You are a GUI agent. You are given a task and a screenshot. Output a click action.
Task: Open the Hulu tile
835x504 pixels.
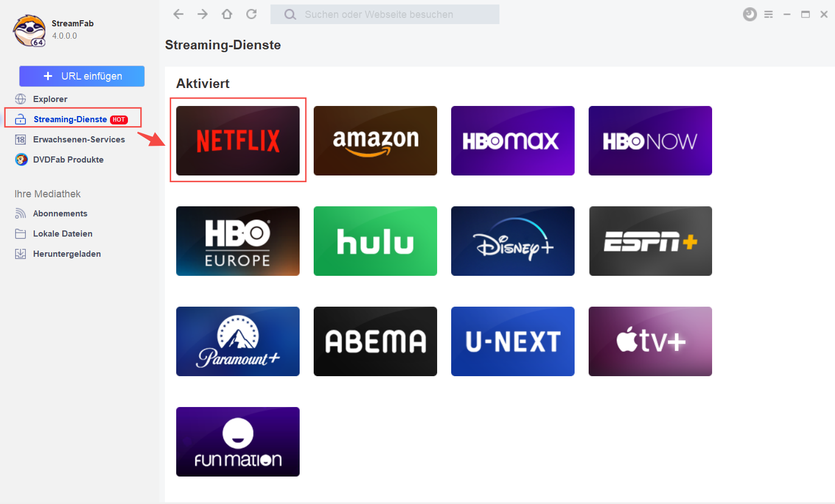[375, 241]
